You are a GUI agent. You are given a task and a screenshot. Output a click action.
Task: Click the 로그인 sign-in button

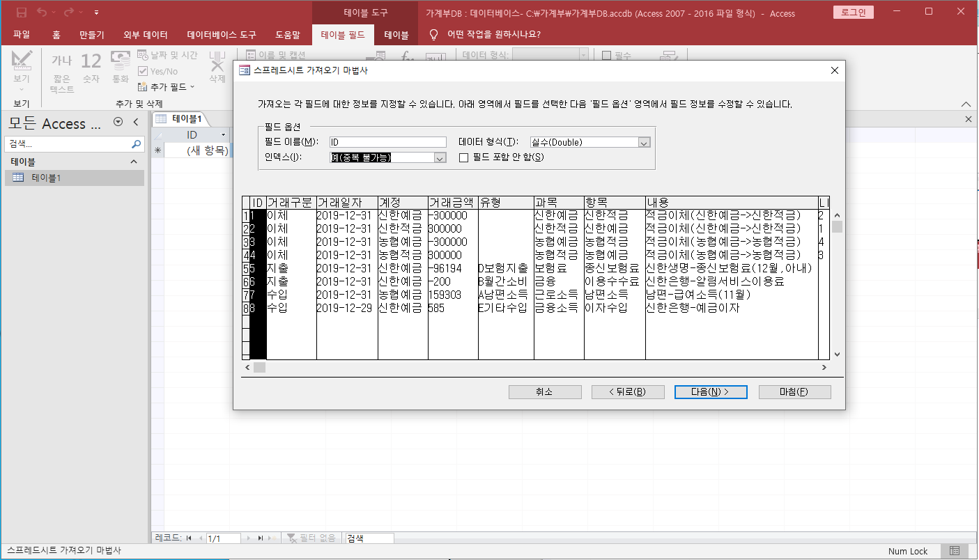(x=853, y=13)
